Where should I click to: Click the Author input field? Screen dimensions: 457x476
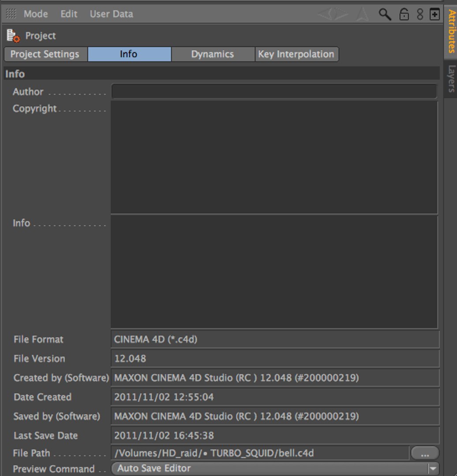pyautogui.click(x=274, y=91)
